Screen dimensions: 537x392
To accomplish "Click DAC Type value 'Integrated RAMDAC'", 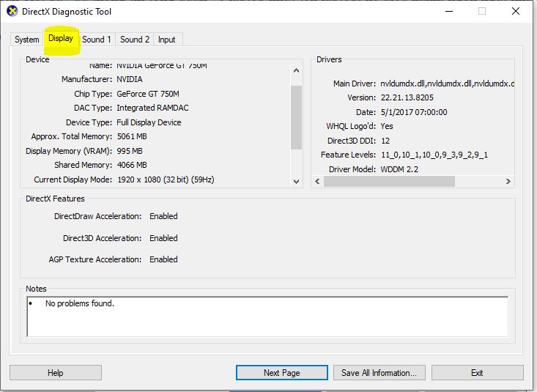I will pyautogui.click(x=152, y=108).
